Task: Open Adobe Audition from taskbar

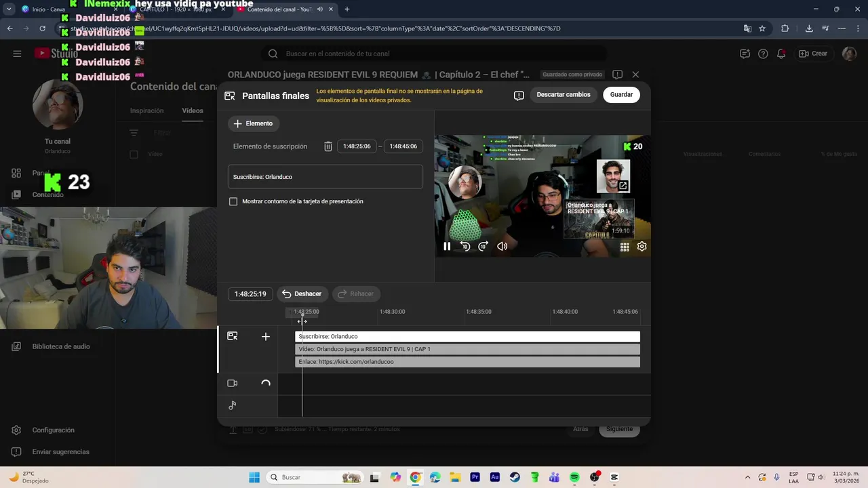Action: [x=495, y=477]
